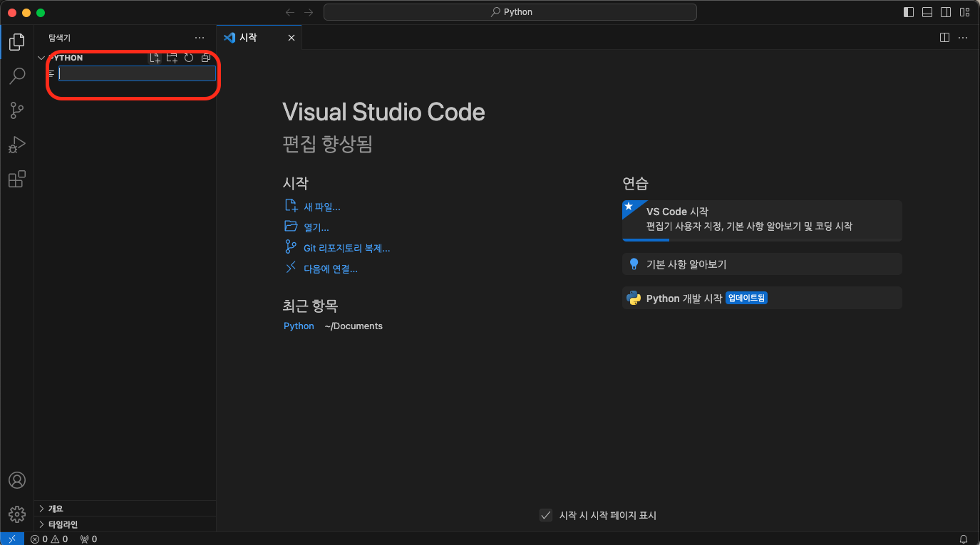Click the New Folder icon in PYTHON header
Screen dimensions: 980x545
click(172, 58)
